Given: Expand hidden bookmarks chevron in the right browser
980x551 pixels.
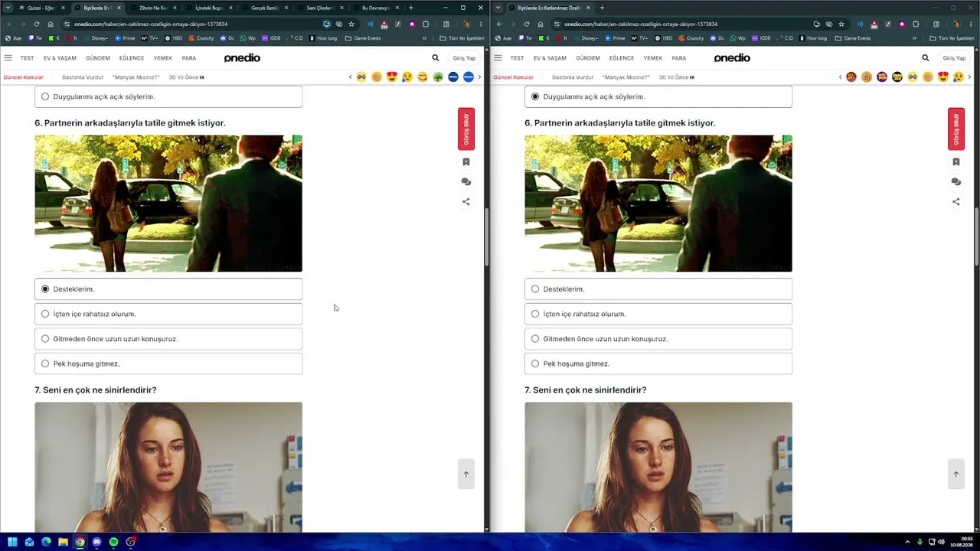Looking at the screenshot, I should pyautogui.click(x=914, y=38).
